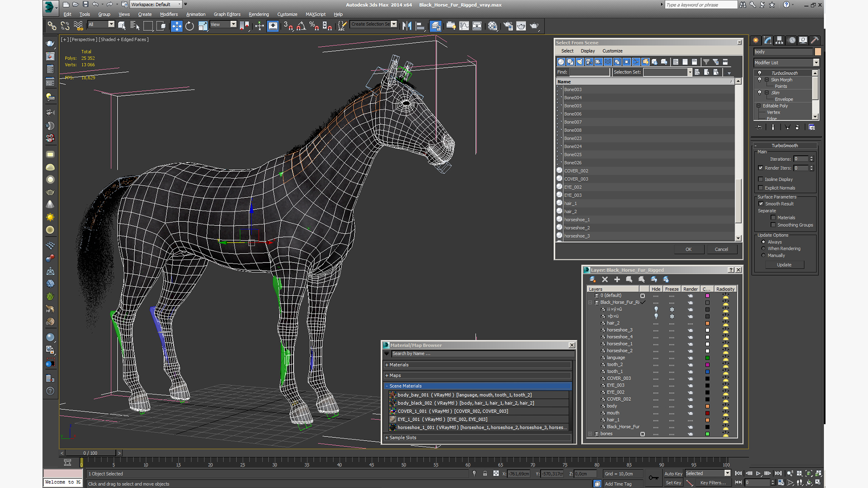Toggle Display Geometry filter in Select From Scene
This screenshot has height=488, width=868.
(561, 62)
